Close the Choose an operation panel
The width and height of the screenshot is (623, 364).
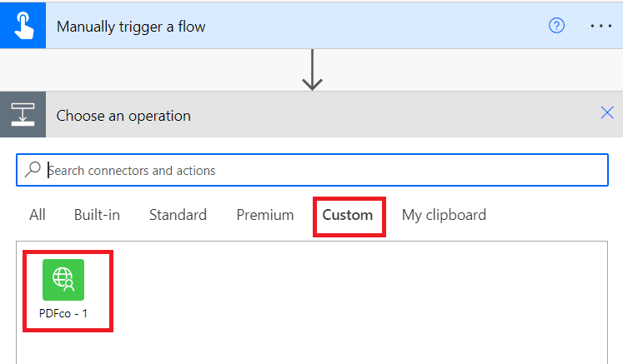point(607,113)
